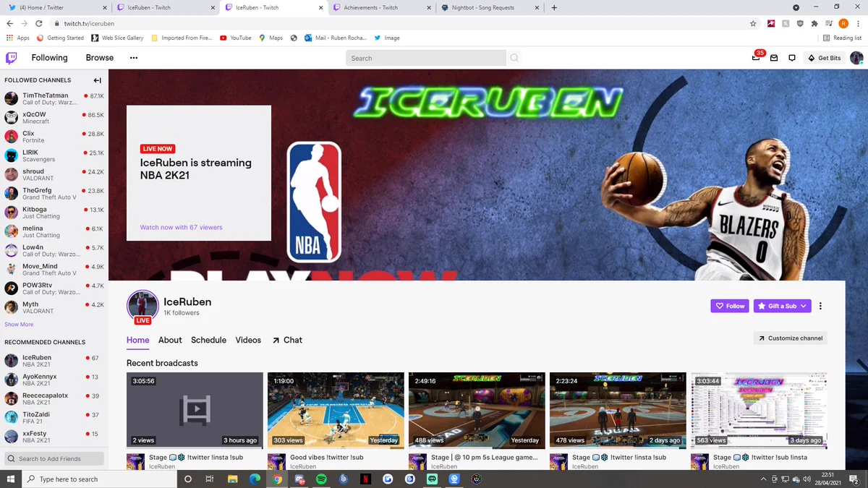Screen dimensions: 868x488
Task: Open the Chrome three-dot menu
Action: [x=858, y=23]
